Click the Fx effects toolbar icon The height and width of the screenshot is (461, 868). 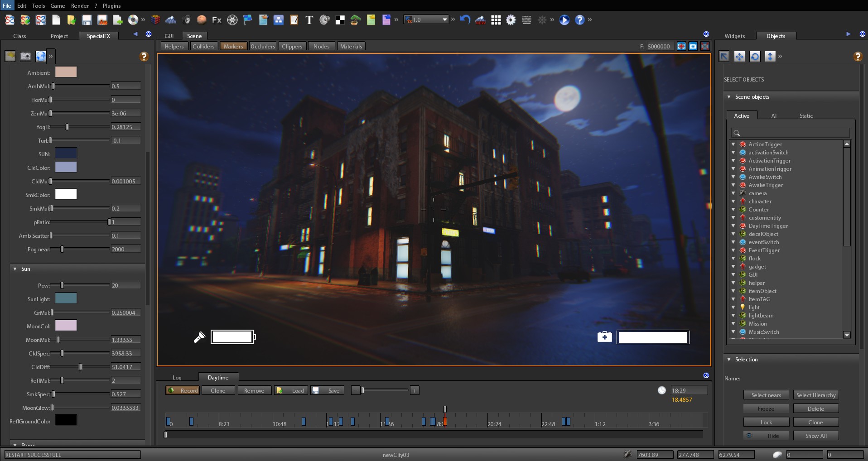tap(217, 20)
